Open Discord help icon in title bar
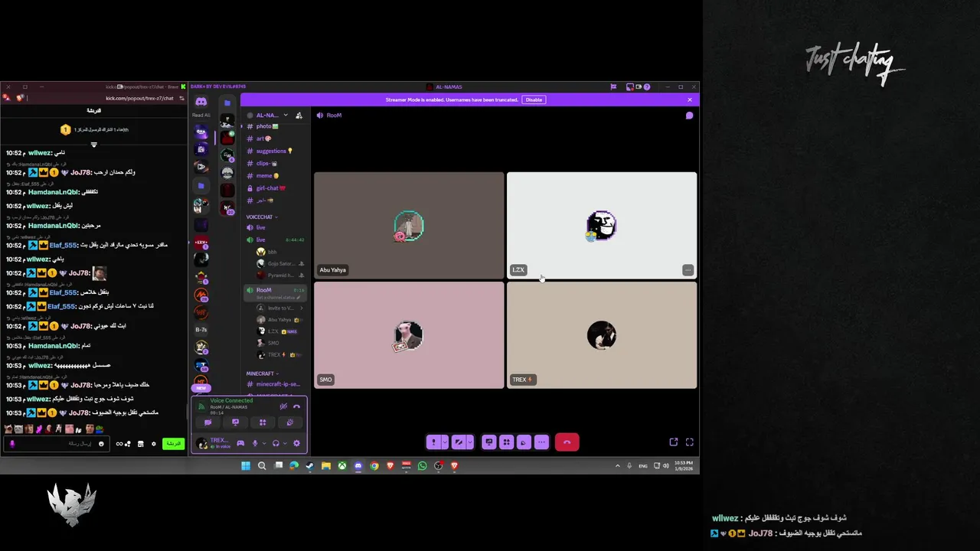The width and height of the screenshot is (980, 551). click(647, 87)
